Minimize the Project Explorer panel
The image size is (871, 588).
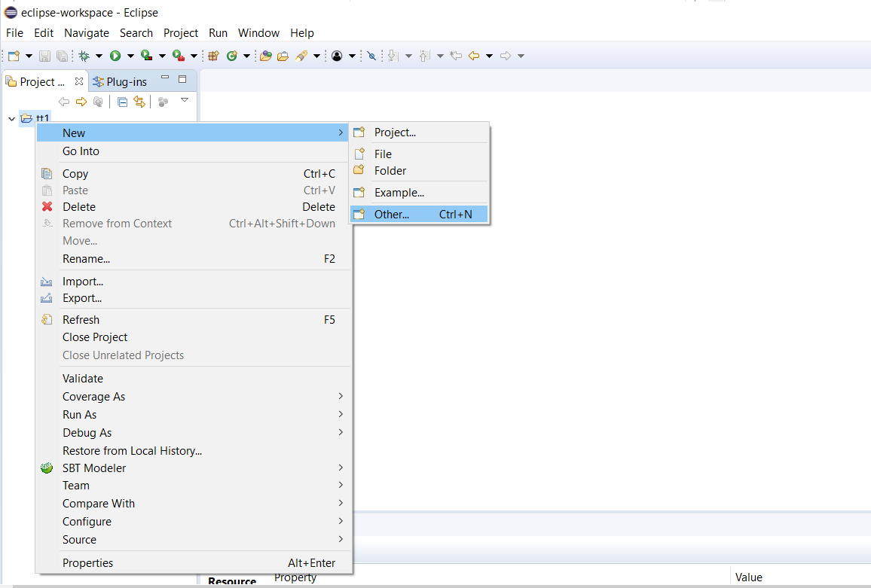[x=165, y=78]
